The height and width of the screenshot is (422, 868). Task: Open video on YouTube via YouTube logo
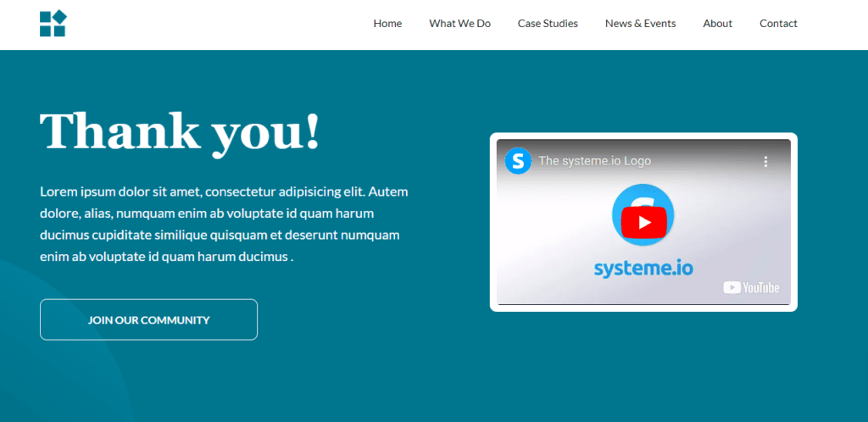[x=751, y=287]
